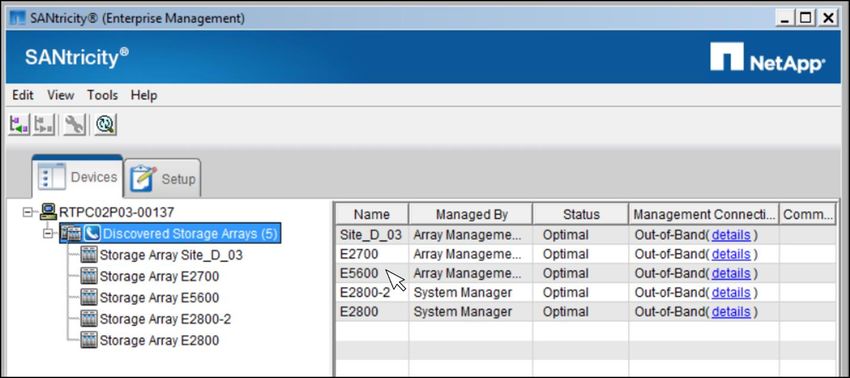
Task: Click the E2700 name cell in table
Action: point(372,254)
